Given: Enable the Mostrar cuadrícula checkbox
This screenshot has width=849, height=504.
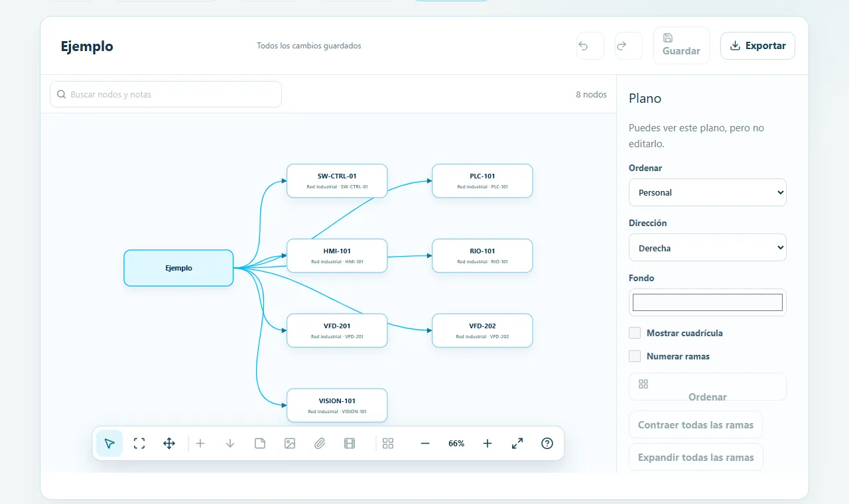Looking at the screenshot, I should (635, 333).
